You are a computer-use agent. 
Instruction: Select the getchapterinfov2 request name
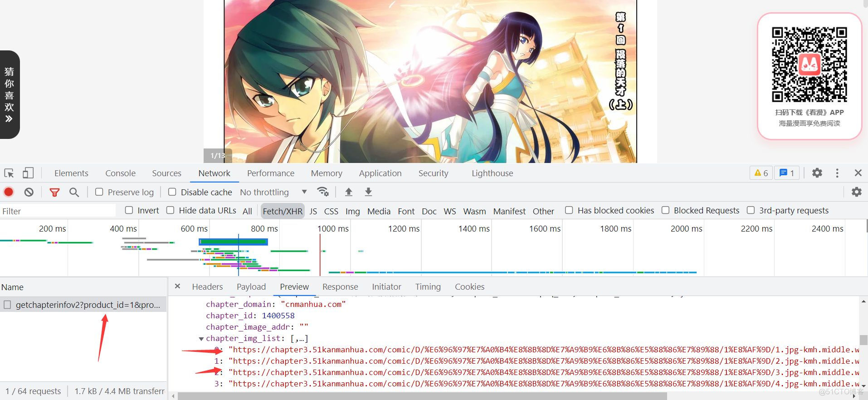pyautogui.click(x=88, y=305)
